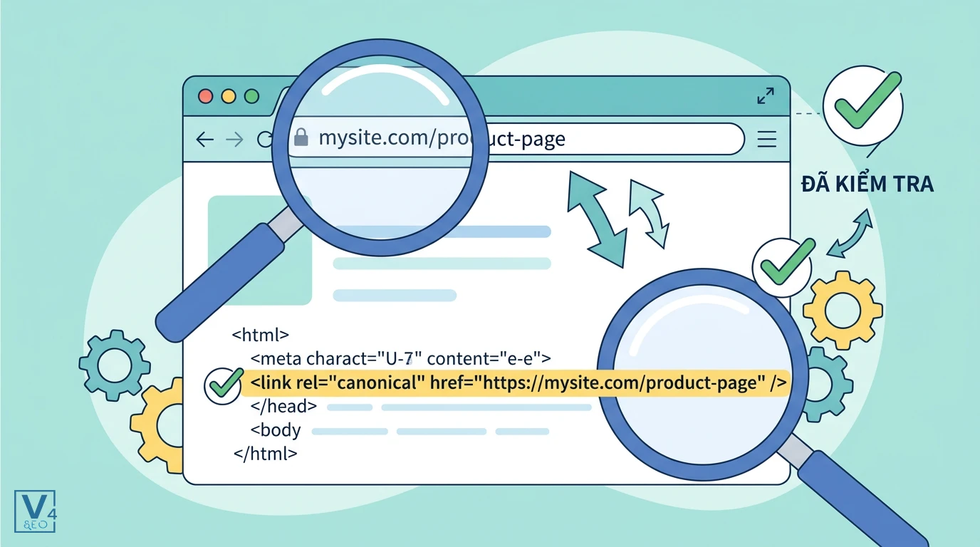Click the expand fullscreen arrows icon
980x547 pixels.
point(766,96)
